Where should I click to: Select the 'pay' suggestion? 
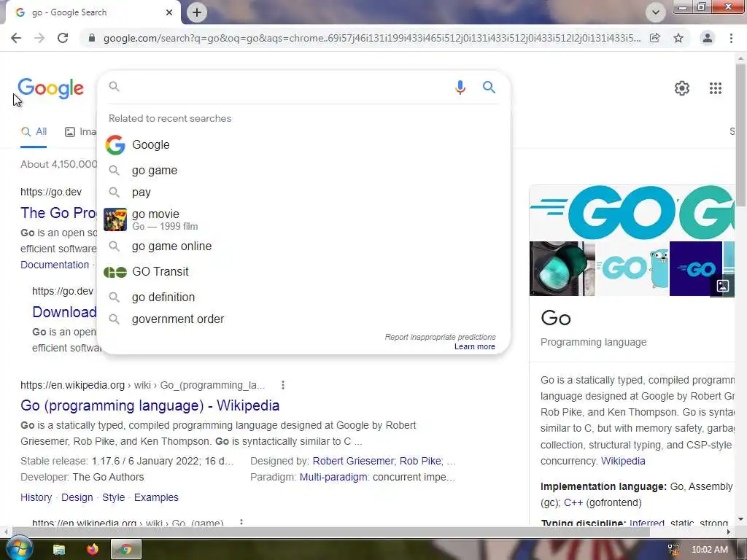click(304, 192)
